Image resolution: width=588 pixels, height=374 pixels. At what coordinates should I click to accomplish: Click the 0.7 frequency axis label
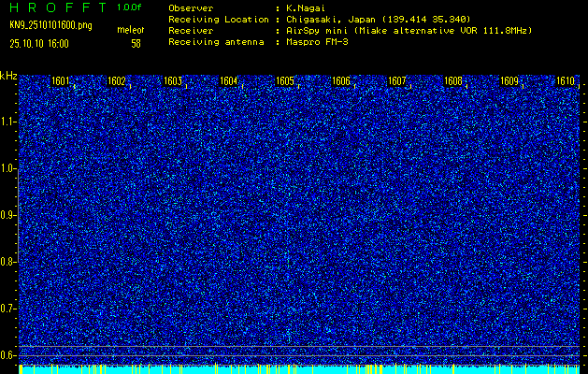coord(8,308)
